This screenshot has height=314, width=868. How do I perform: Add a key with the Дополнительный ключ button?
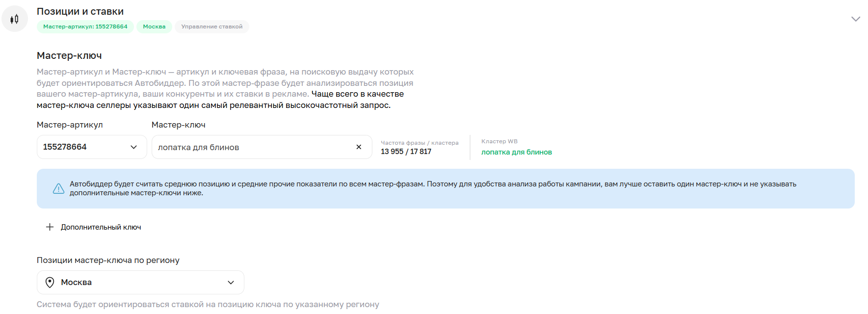coord(101,227)
